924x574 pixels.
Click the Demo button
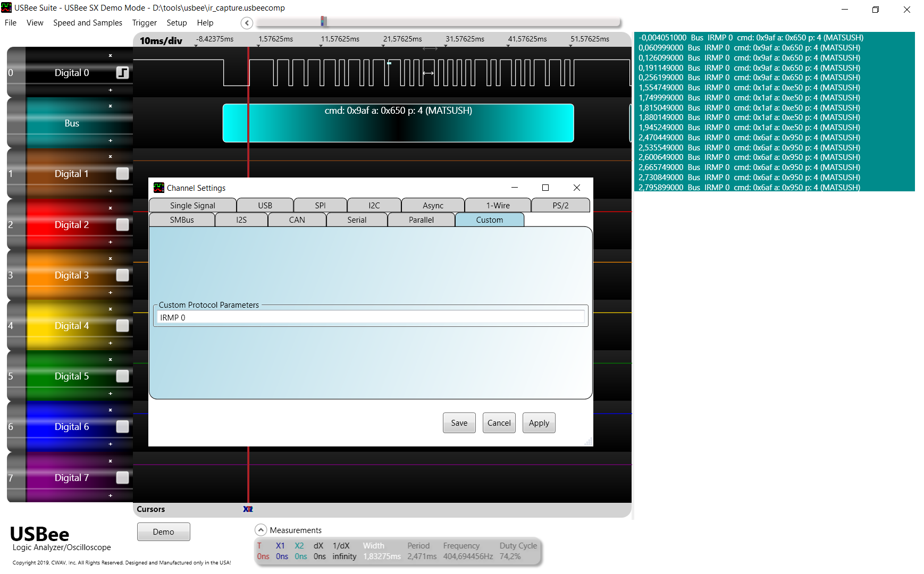click(164, 531)
